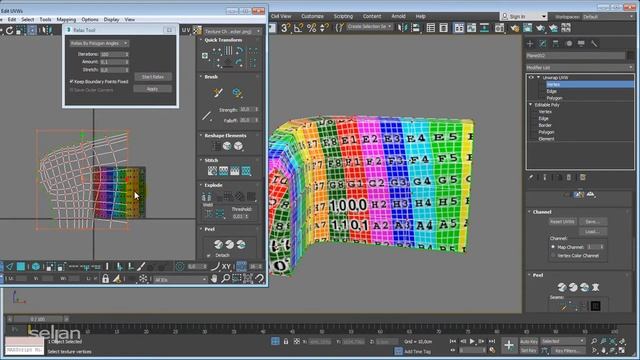This screenshot has height=360, width=640.
Task: Click the Play animation button
Action: tap(472, 341)
